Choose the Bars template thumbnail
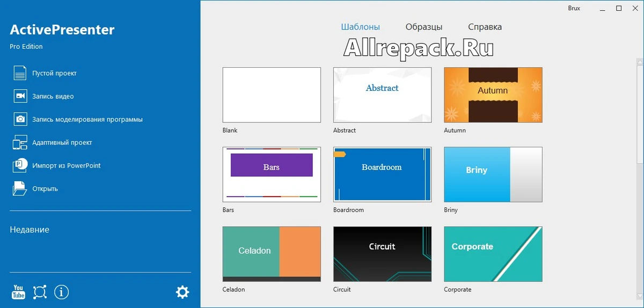The width and height of the screenshot is (644, 308). (x=272, y=175)
